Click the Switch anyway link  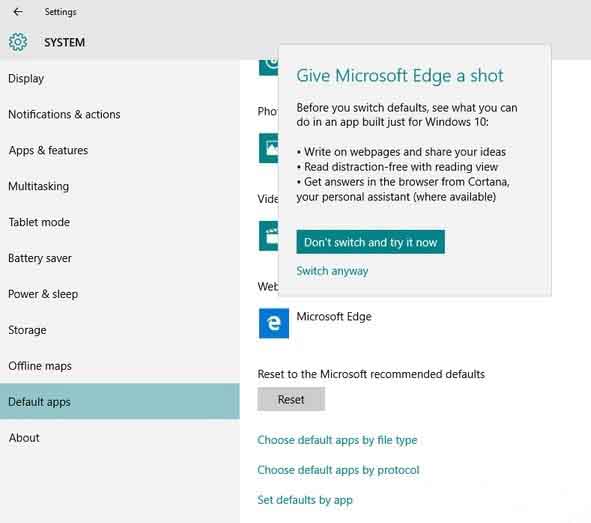(x=332, y=271)
